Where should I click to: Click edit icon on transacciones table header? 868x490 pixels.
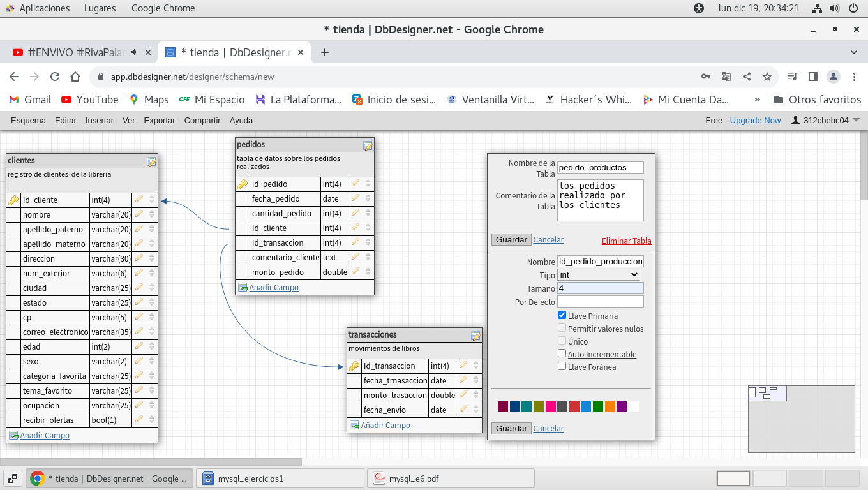[475, 336]
